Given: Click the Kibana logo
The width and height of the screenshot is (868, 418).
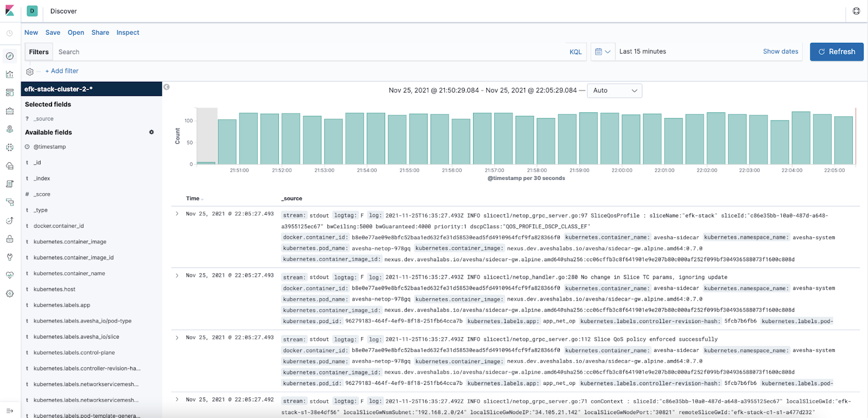Looking at the screenshot, I should coord(10,11).
